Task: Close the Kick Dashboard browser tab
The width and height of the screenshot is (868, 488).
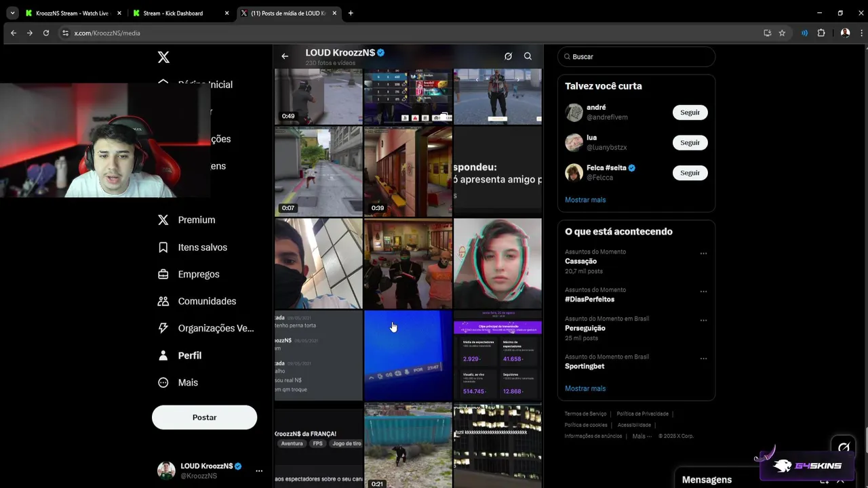Action: (226, 13)
